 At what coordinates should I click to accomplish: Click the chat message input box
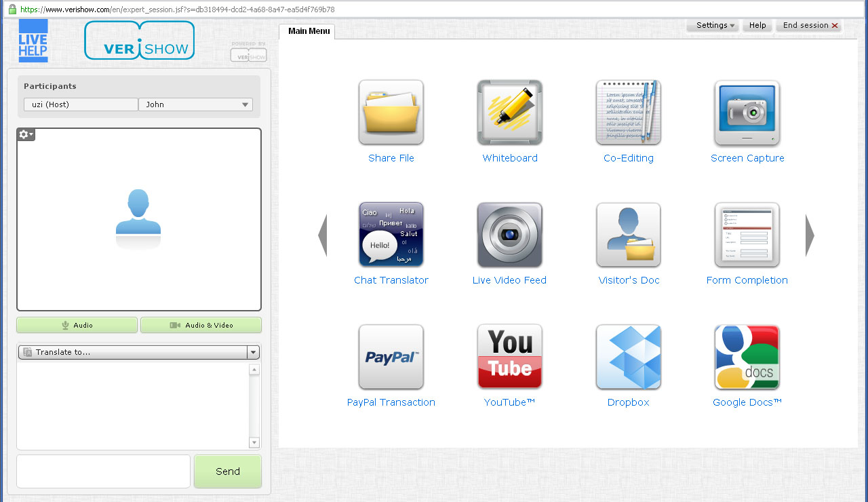(x=103, y=471)
